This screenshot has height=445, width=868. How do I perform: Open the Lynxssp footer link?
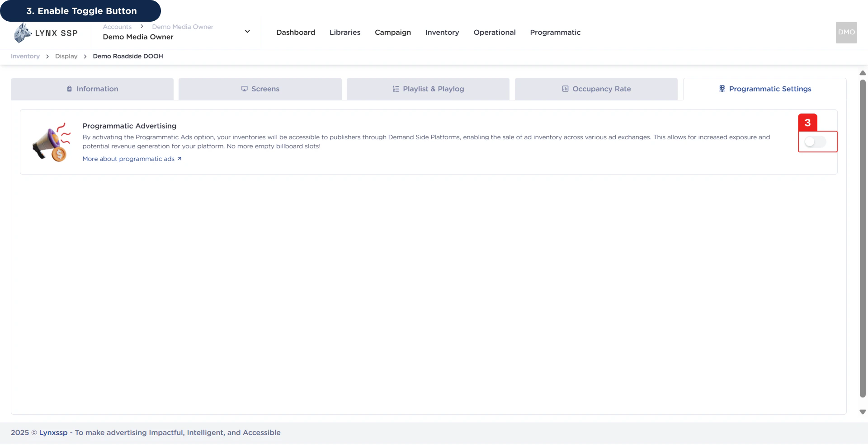53,433
